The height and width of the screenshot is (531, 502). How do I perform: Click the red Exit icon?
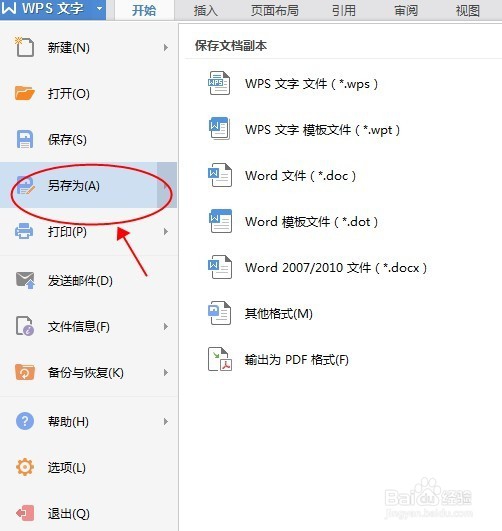click(25, 513)
